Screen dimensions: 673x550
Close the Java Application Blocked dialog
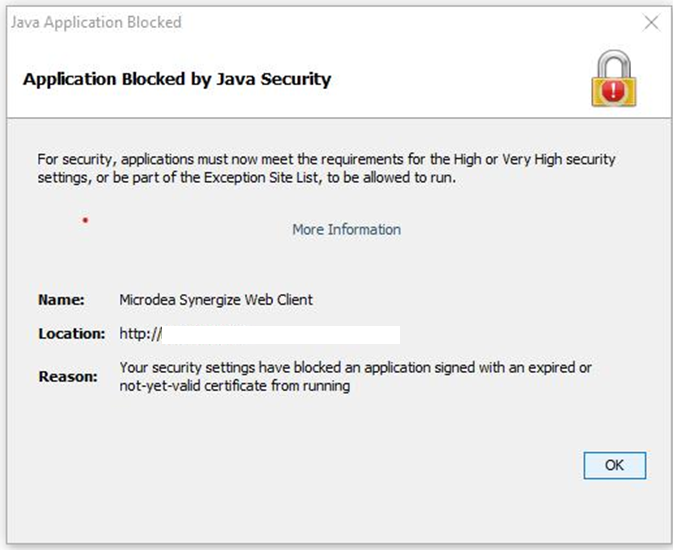coord(651,23)
